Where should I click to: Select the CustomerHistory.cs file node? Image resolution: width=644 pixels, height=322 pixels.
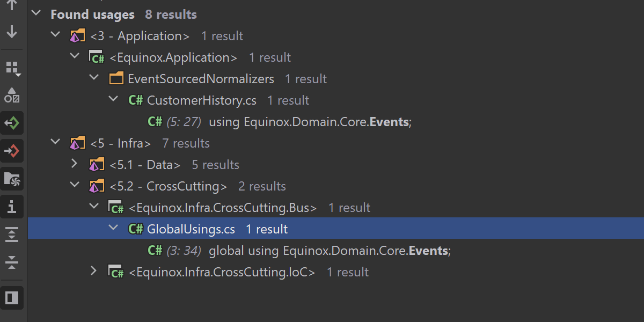(x=201, y=100)
